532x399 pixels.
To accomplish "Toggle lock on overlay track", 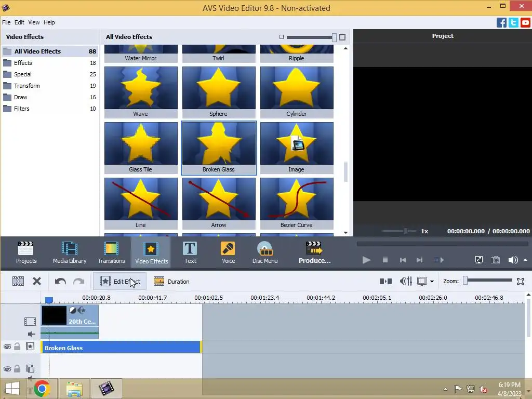I will (x=17, y=368).
